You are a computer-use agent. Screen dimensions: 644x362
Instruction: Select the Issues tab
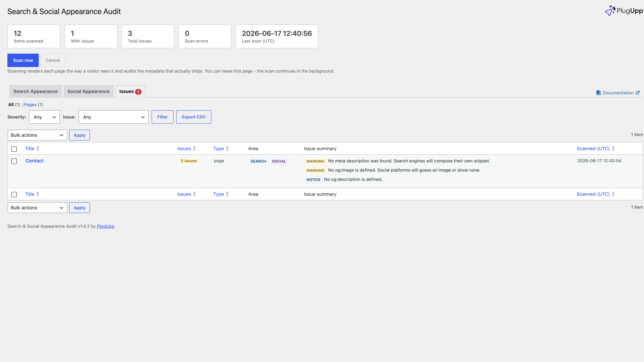(130, 92)
